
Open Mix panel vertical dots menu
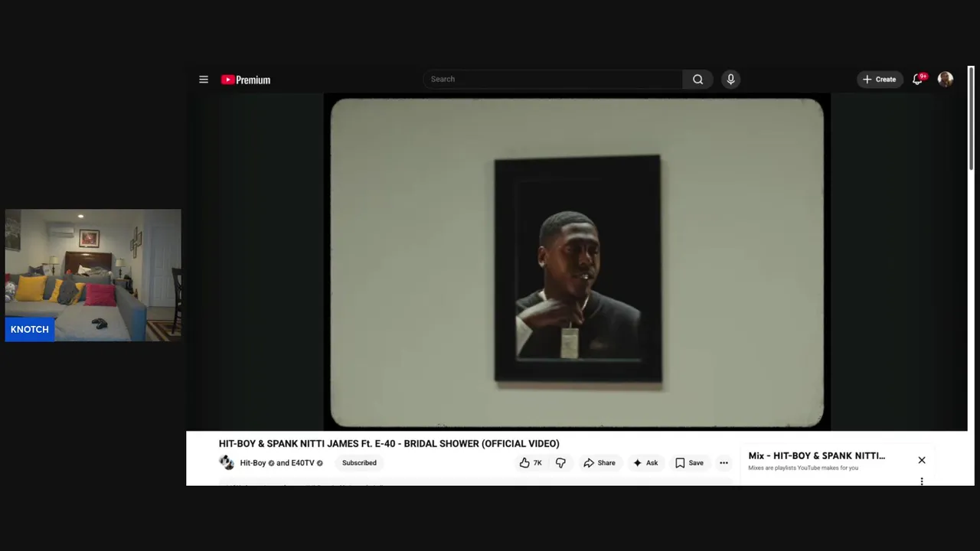pos(922,481)
